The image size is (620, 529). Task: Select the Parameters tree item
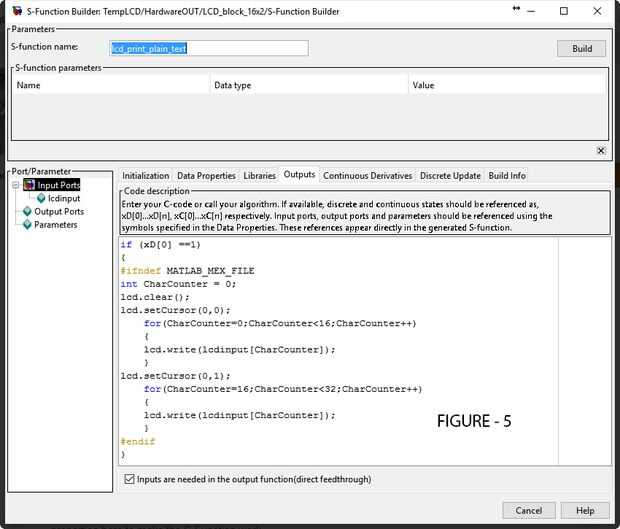point(55,225)
